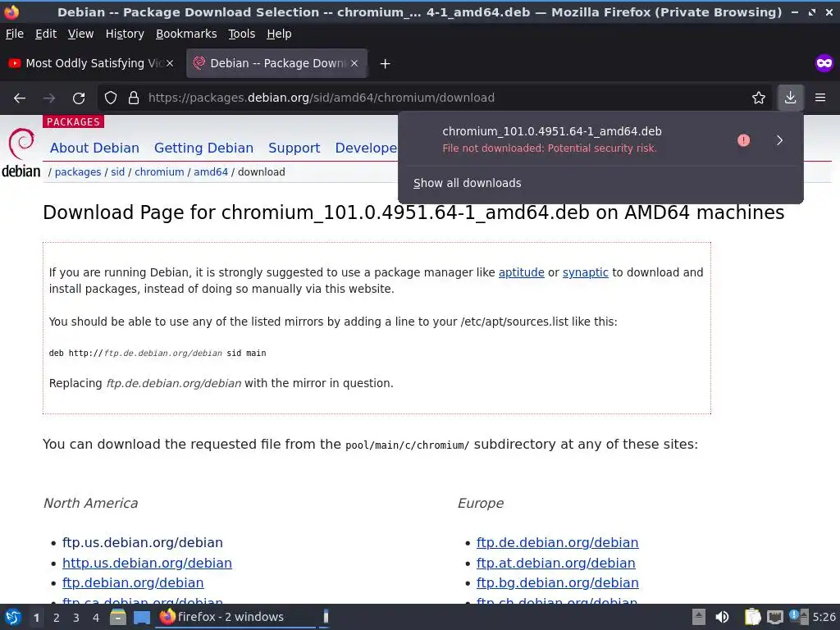Expand download details chevron arrow
This screenshot has width=840, height=630.
point(779,140)
